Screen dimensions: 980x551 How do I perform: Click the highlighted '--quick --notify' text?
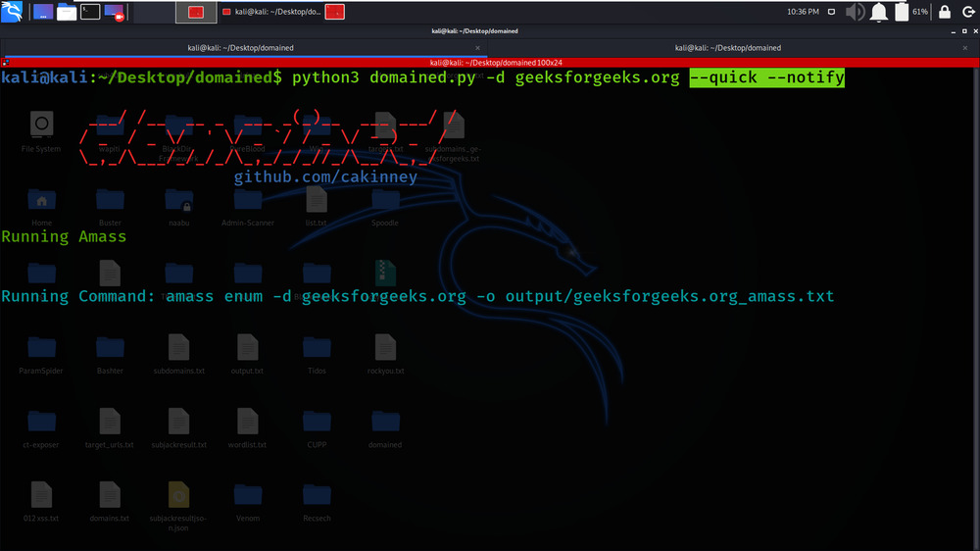point(767,77)
